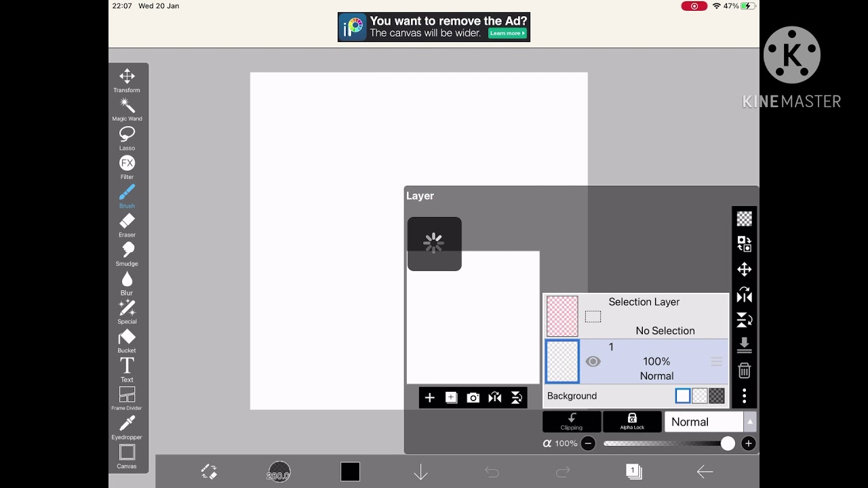Open brush size 260.0 settings
Viewport: 868px width, 488px height.
click(x=279, y=472)
